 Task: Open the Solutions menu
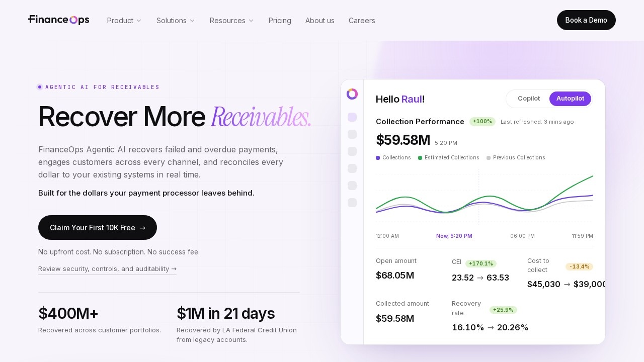pyautogui.click(x=176, y=21)
